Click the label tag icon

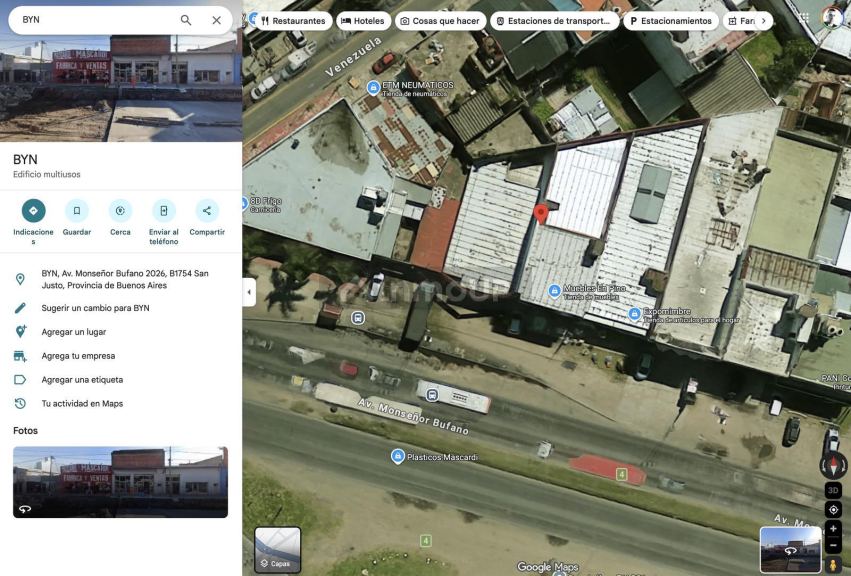tap(20, 379)
